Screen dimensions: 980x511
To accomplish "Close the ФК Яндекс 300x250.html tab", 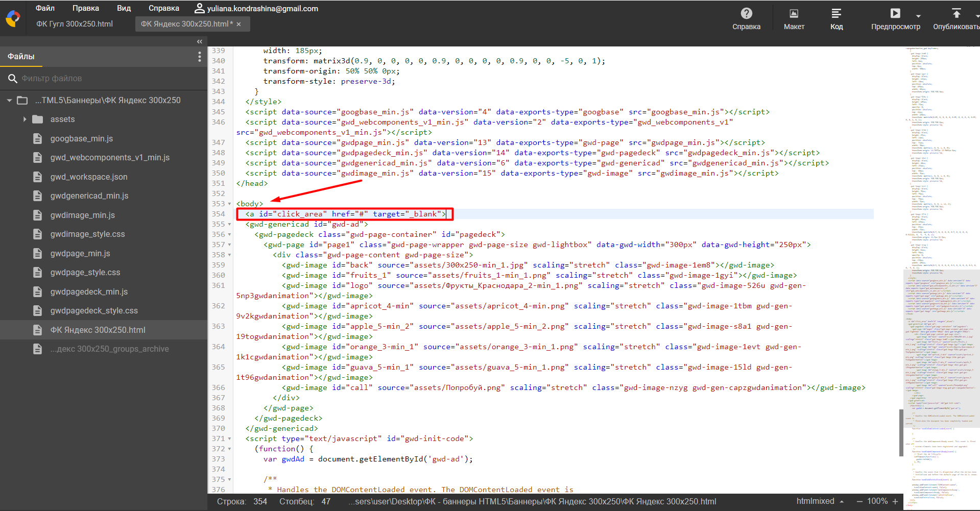I will pos(238,24).
